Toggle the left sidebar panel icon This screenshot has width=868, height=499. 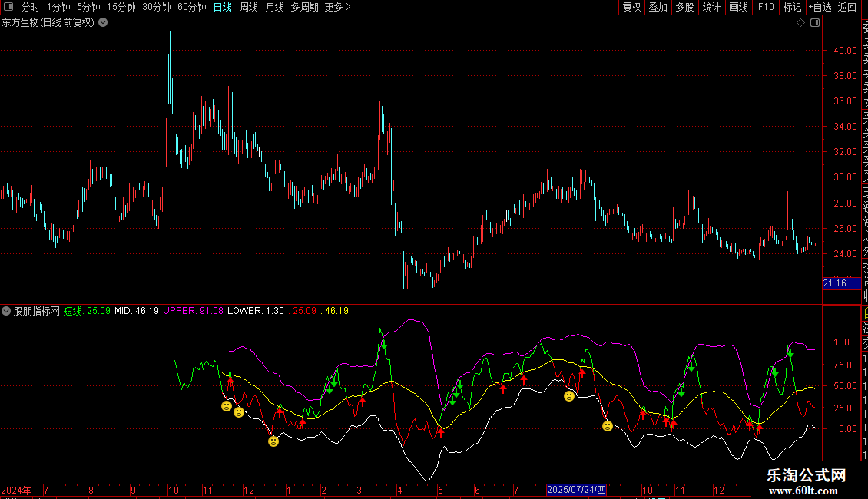tap(8, 7)
